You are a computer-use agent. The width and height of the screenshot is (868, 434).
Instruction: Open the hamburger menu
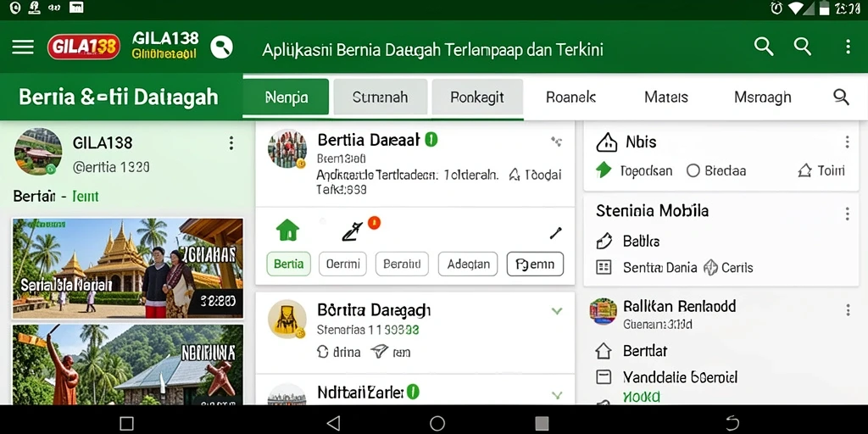click(x=23, y=47)
